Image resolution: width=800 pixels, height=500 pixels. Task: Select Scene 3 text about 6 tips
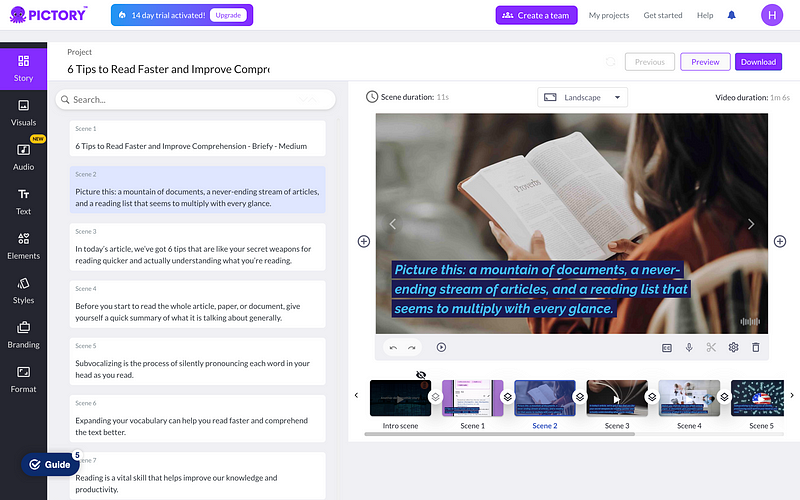(197, 247)
